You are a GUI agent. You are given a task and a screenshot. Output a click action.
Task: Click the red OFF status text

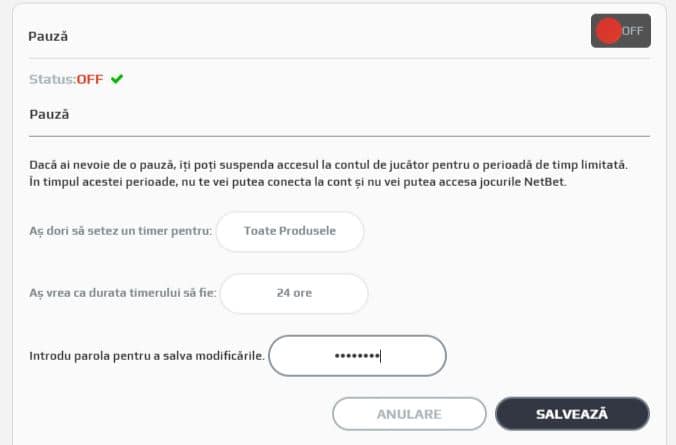[90, 80]
